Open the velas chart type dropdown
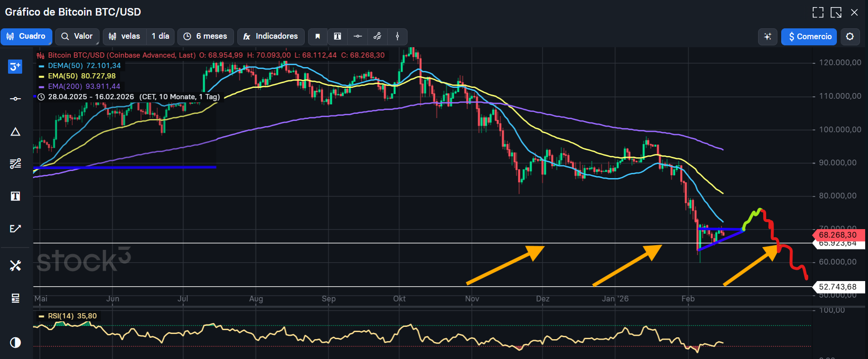This screenshot has height=359, width=868. [x=125, y=36]
